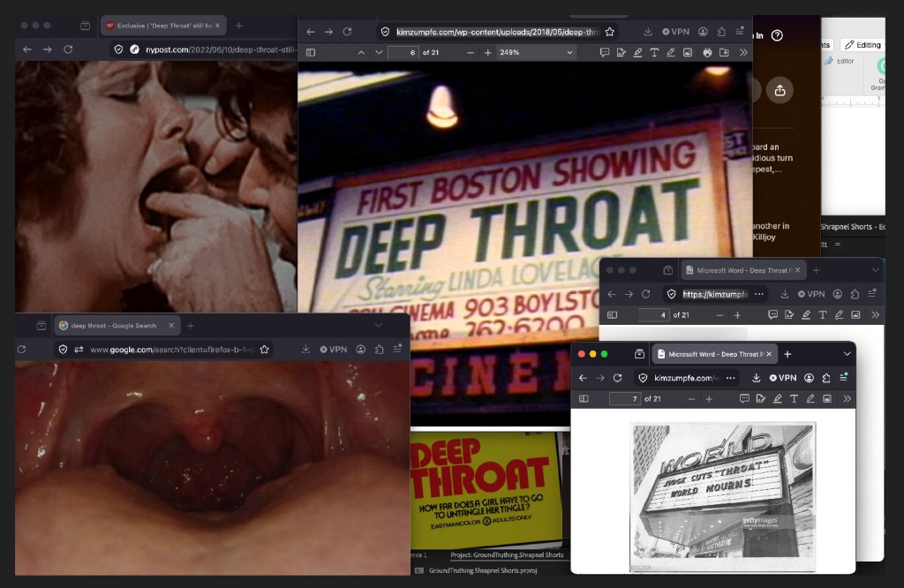
Task: Add signature tool in page 7 PDF window
Action: (761, 398)
